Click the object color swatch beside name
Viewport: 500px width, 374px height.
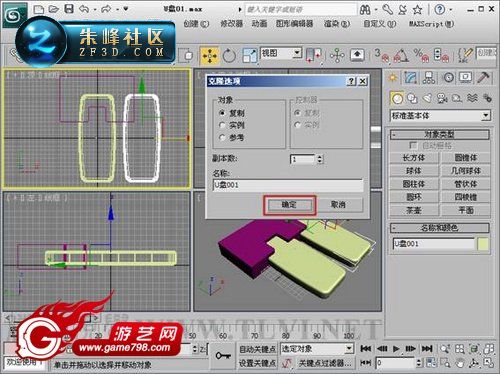[x=483, y=244]
